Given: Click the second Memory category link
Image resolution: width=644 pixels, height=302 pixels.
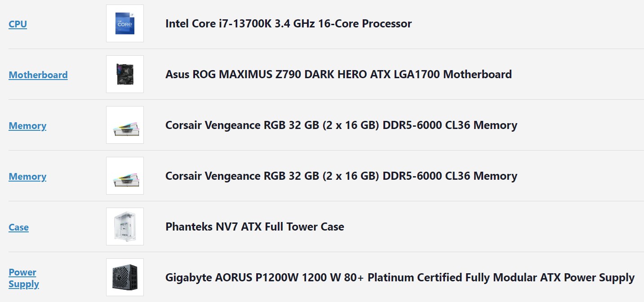Looking at the screenshot, I should click(27, 176).
